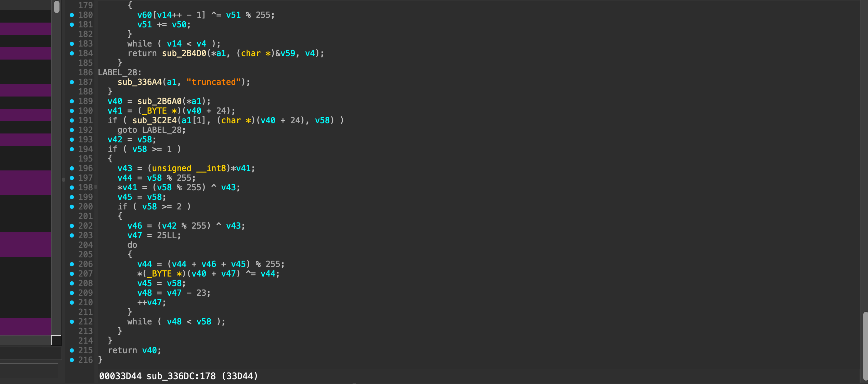The image size is (868, 384).
Task: Toggle breakpoint marker at line 184
Action: pyautogui.click(x=72, y=53)
